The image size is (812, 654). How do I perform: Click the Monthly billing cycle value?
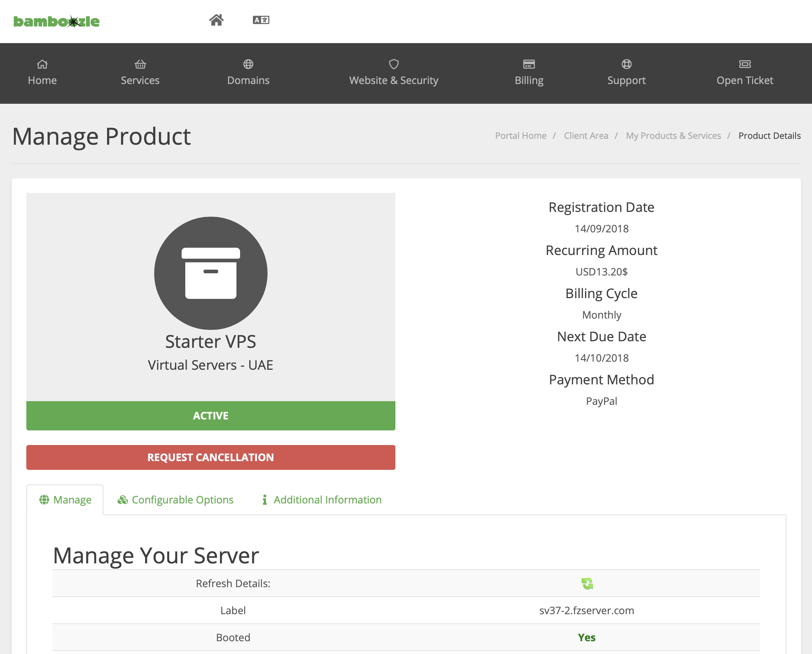[x=602, y=315]
